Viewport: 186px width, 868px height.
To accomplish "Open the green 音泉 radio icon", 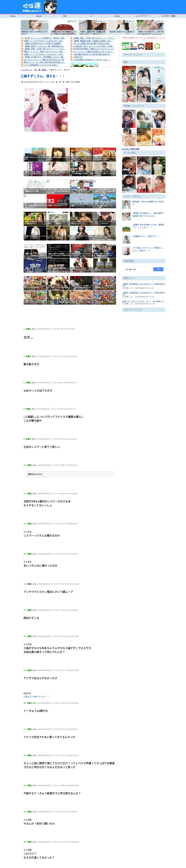I will [x=125, y=46].
